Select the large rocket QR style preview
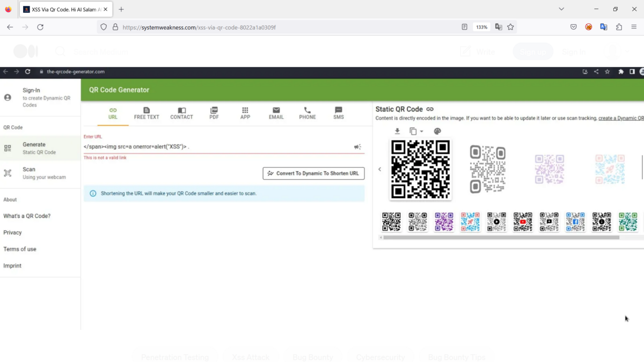Viewport: 644px width, 362px height. [x=610, y=169]
